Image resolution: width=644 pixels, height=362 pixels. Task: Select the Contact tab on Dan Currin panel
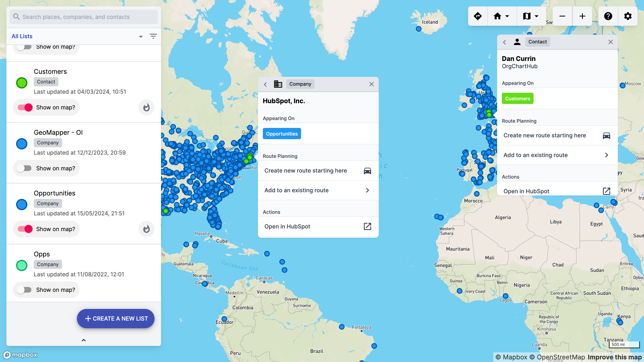point(538,42)
